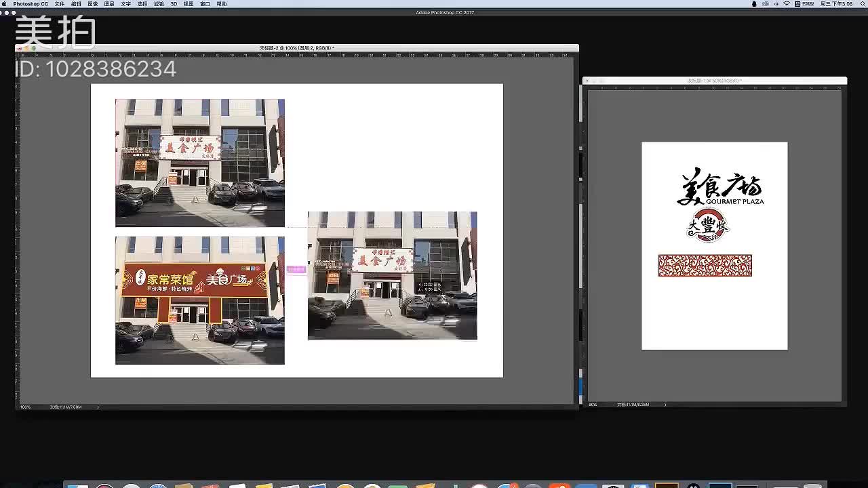Screen dimensions: 868x488
Task: Select the top-left original storefront photo
Action: point(200,163)
